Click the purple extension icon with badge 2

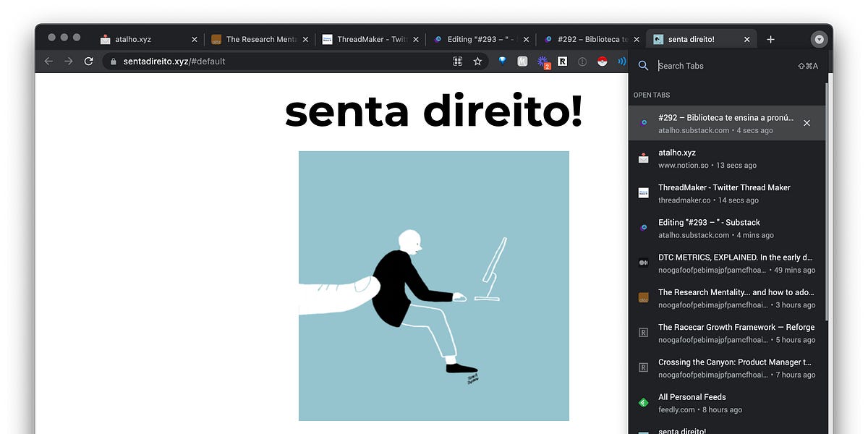[x=542, y=61]
